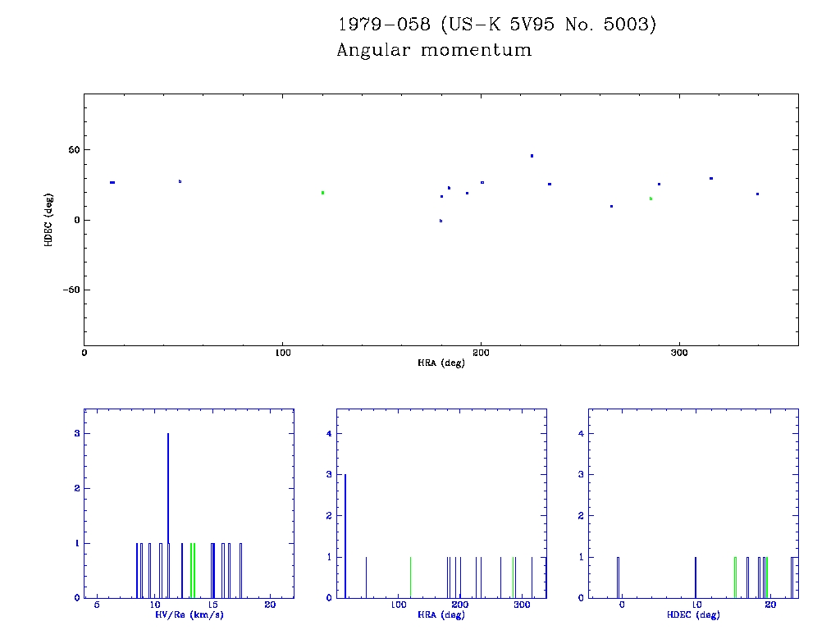Viewport: 840px width, 630px height.
Task: Click the "HV/Re (km/s)" axis label
Action: pos(189,614)
